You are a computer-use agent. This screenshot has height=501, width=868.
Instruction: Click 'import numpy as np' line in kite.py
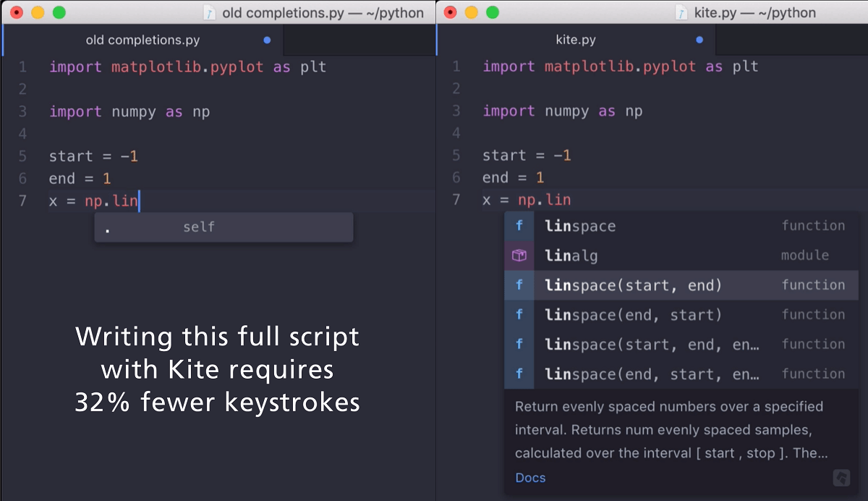(562, 111)
